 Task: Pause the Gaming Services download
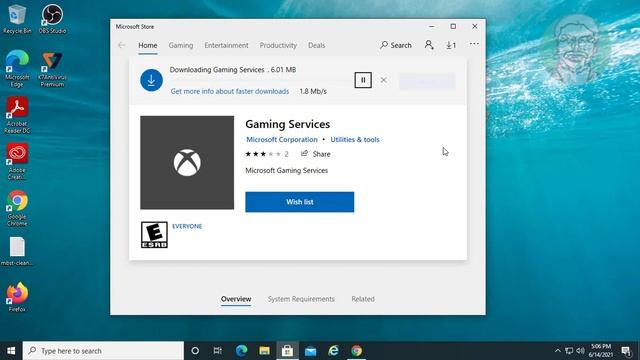363,80
